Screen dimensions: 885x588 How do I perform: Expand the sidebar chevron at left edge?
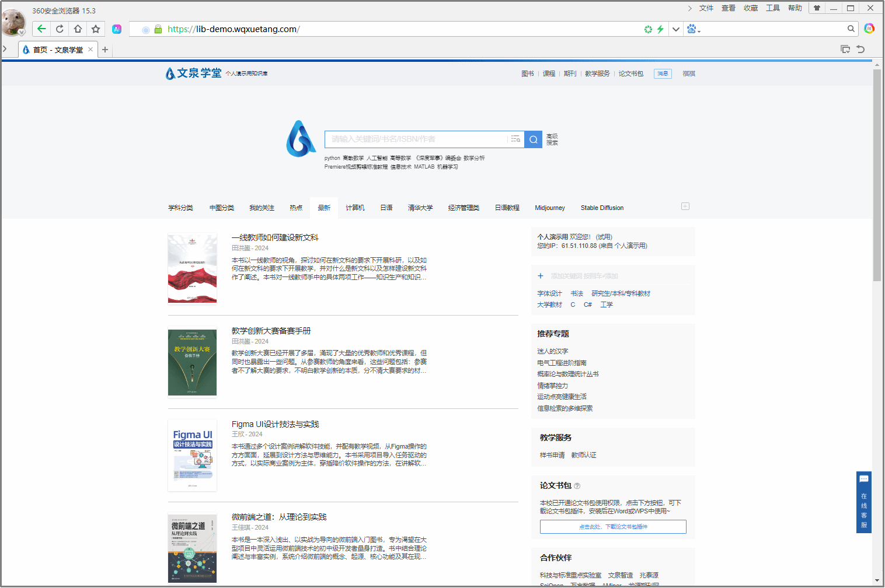coord(5,50)
